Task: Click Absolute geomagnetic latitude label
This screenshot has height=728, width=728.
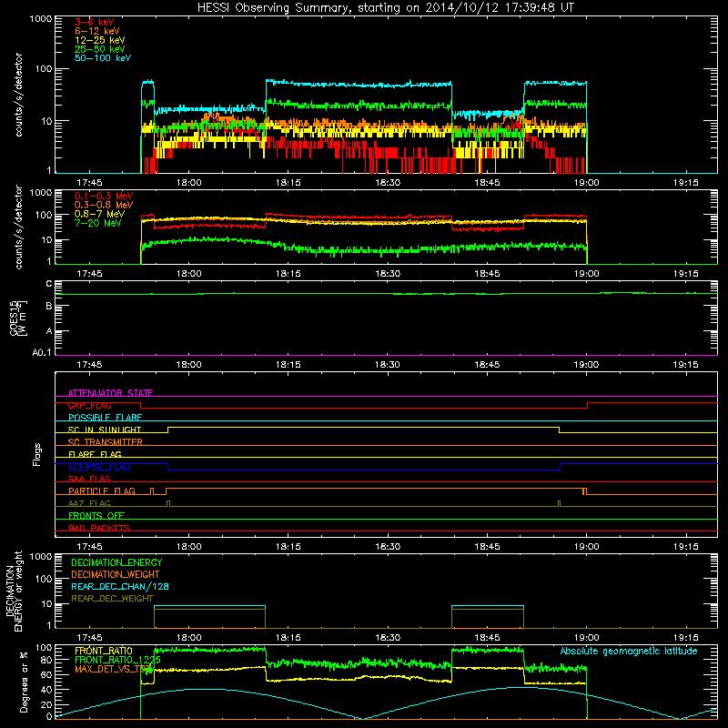Action: tap(629, 651)
